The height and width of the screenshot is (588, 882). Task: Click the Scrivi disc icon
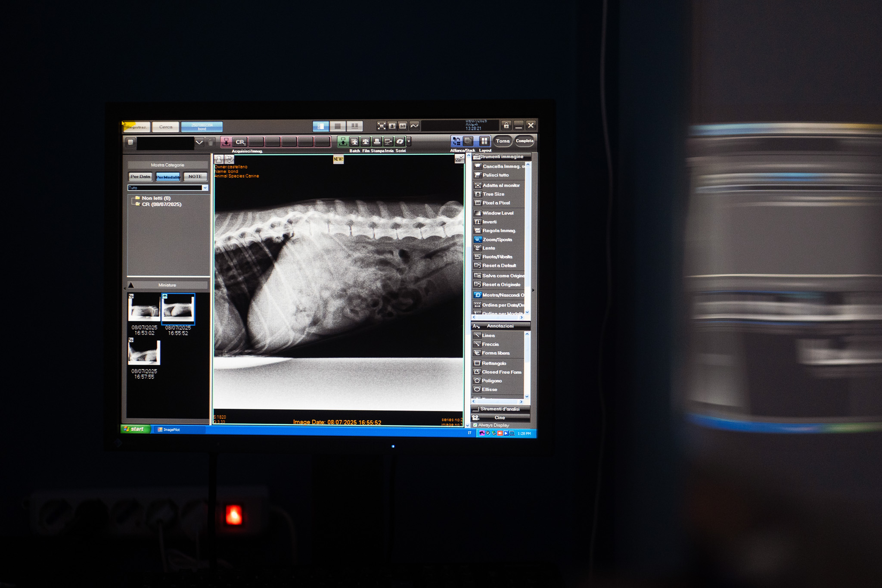400,141
